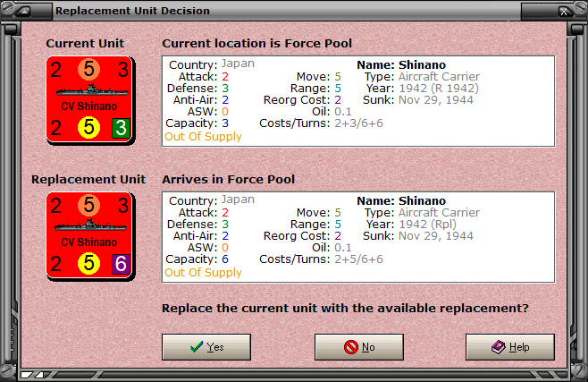Click carrier silhouette on replacement unit counter
The width and height of the screenshot is (588, 382).
pyautogui.click(x=90, y=226)
